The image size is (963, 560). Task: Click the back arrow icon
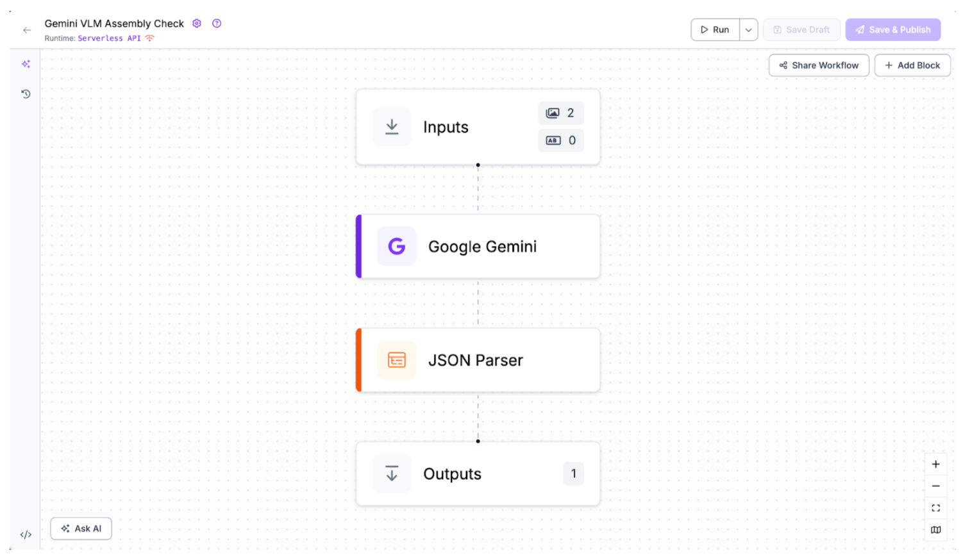(27, 30)
